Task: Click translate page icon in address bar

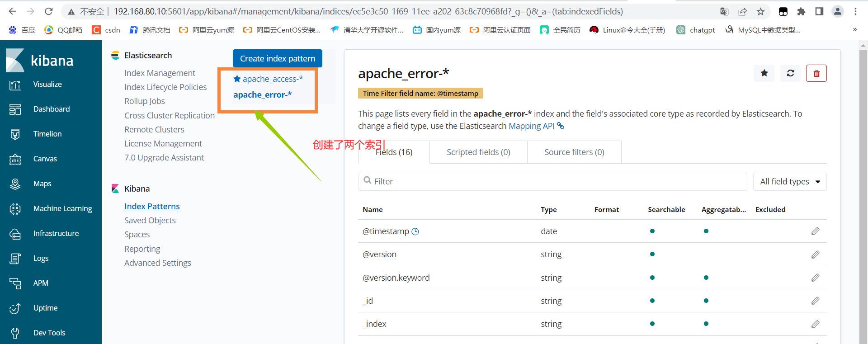Action: tap(724, 12)
